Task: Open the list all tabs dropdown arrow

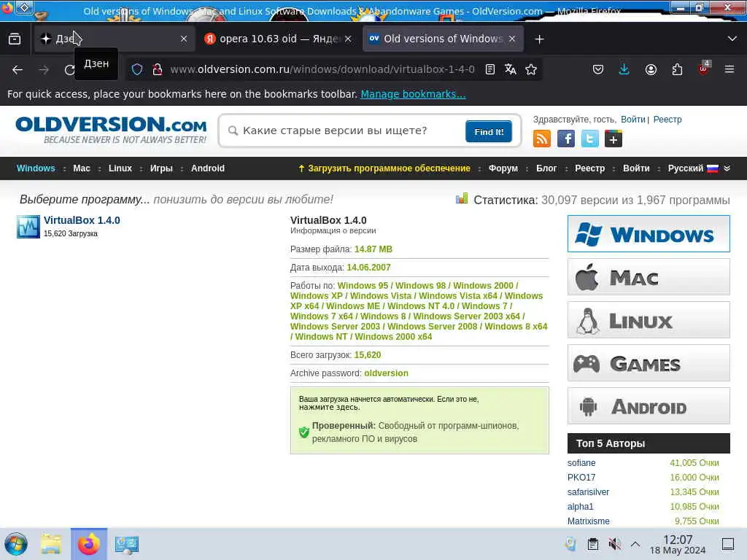Action: (x=732, y=39)
